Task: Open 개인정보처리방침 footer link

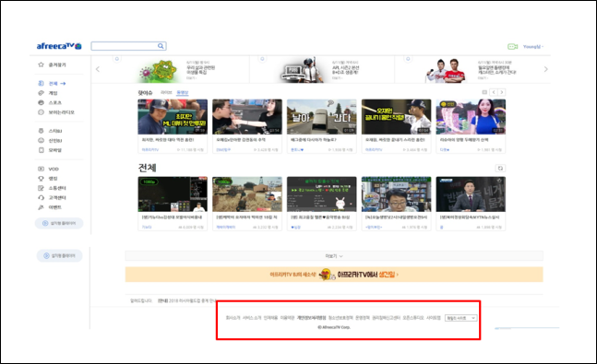Action: (x=312, y=318)
